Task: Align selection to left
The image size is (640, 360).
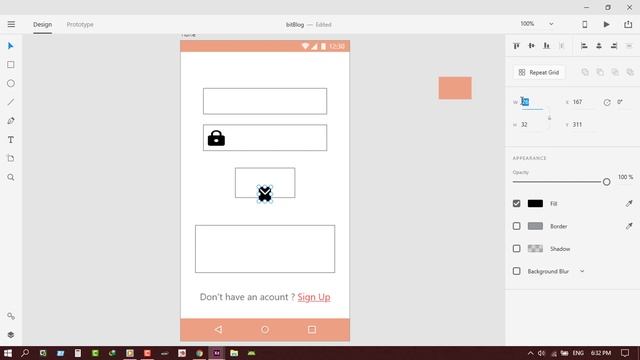Action: 584,46
